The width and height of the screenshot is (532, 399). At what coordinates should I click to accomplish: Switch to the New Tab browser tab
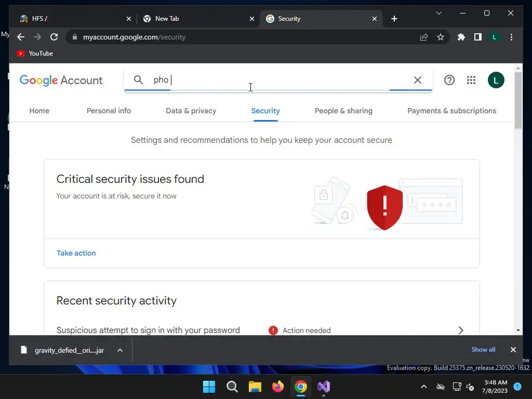[x=198, y=19]
